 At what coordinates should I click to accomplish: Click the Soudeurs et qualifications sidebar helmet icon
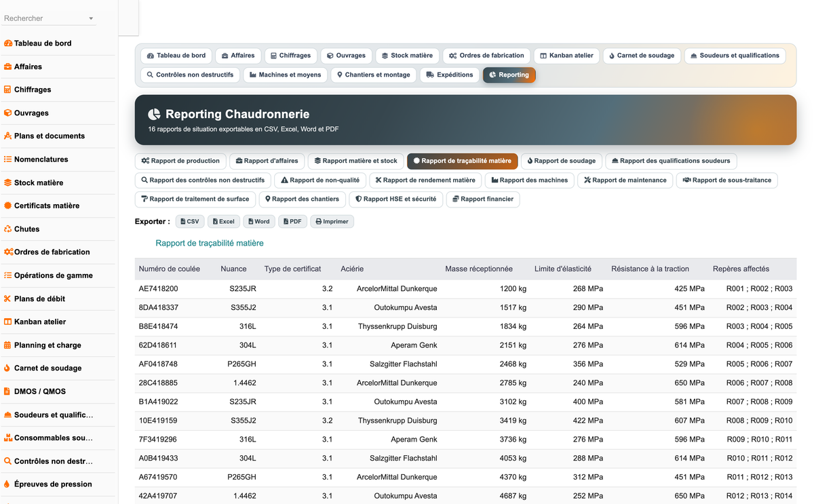[x=8, y=414]
